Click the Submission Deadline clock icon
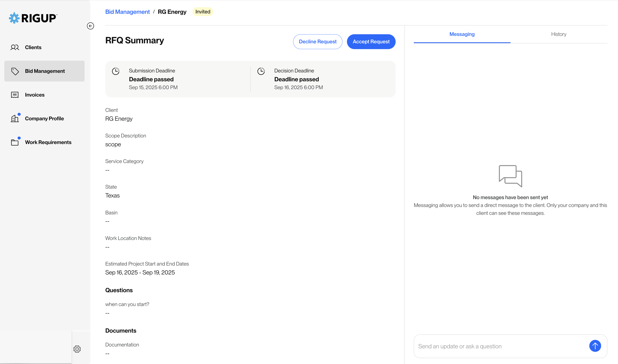The image size is (618, 364). [x=116, y=71]
